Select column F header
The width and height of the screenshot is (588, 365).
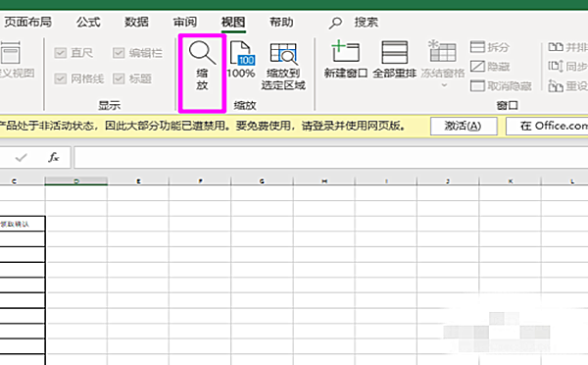[x=200, y=182]
